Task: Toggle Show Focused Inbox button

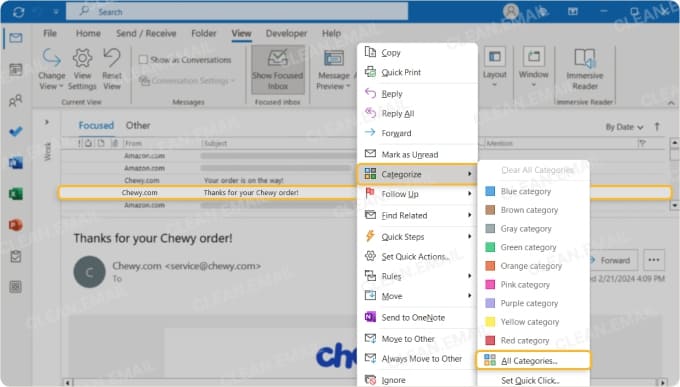Action: coord(278,69)
